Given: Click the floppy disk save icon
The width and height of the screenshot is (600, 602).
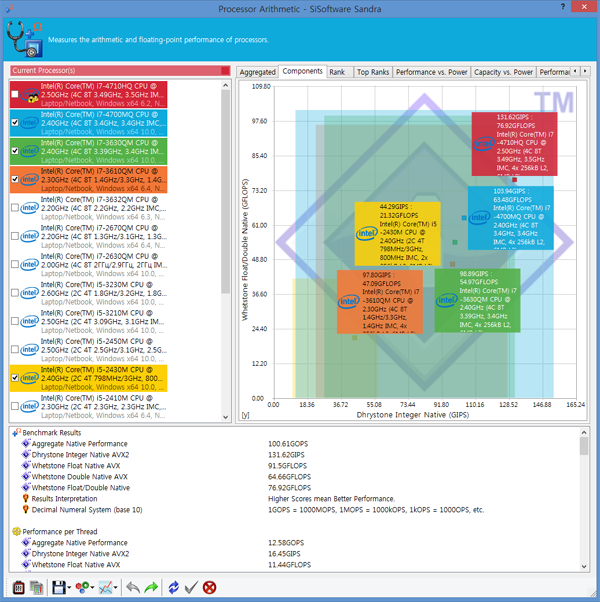Looking at the screenshot, I should pos(59,587).
